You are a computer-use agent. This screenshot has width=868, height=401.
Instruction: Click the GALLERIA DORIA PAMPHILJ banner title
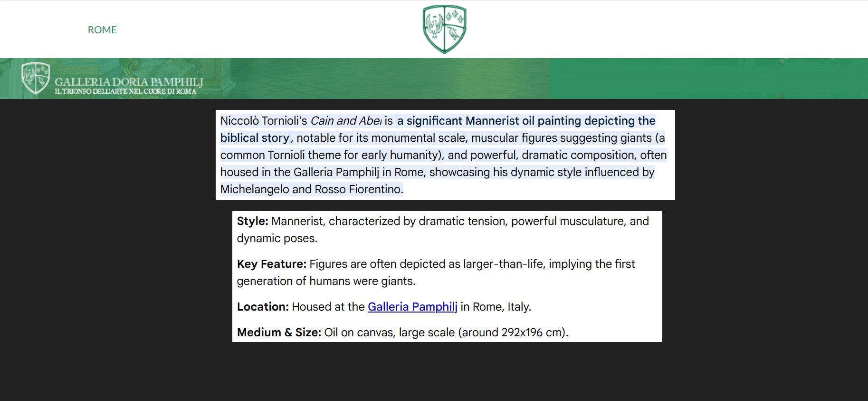129,82
